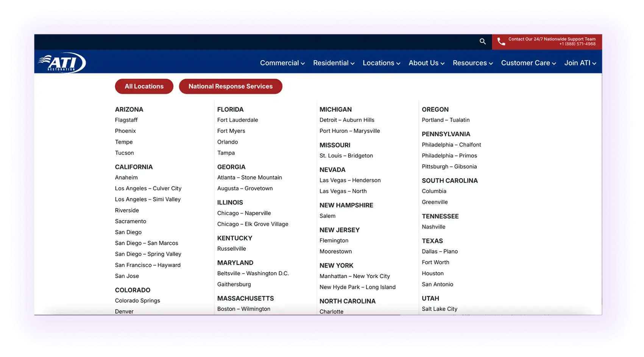Choose Las Vegas – Henderson
The width and height of the screenshot is (644, 357).
click(x=350, y=180)
